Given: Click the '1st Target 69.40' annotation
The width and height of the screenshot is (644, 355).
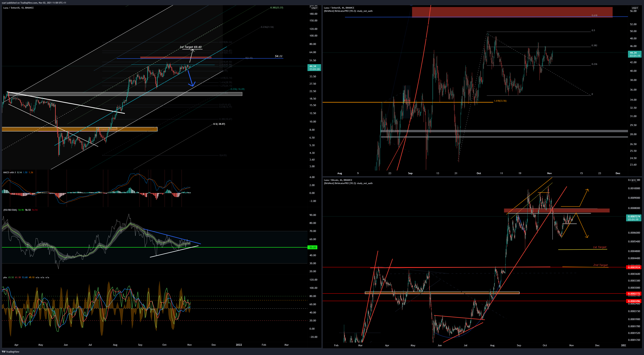Looking at the screenshot, I should coord(191,47).
